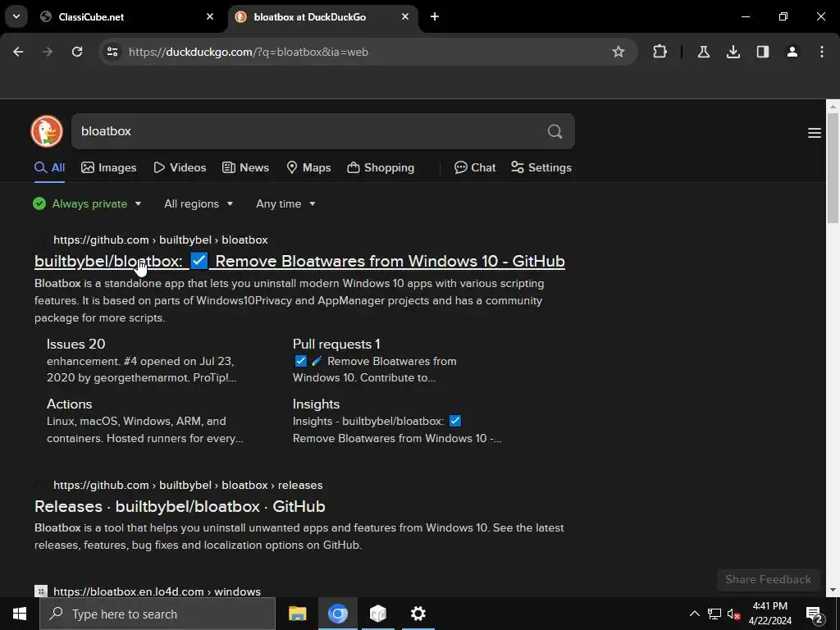Open the DuckDuckGo hamburger menu
This screenshot has width=840, height=630.
click(815, 133)
